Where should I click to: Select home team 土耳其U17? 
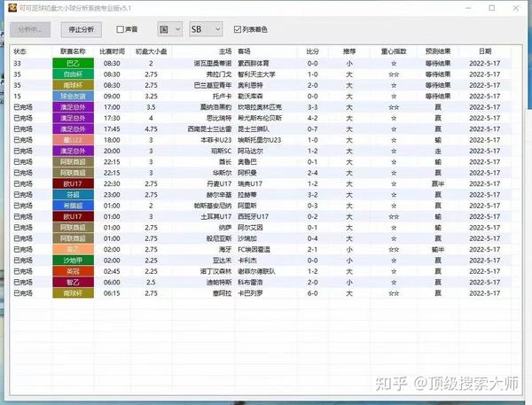click(216, 217)
